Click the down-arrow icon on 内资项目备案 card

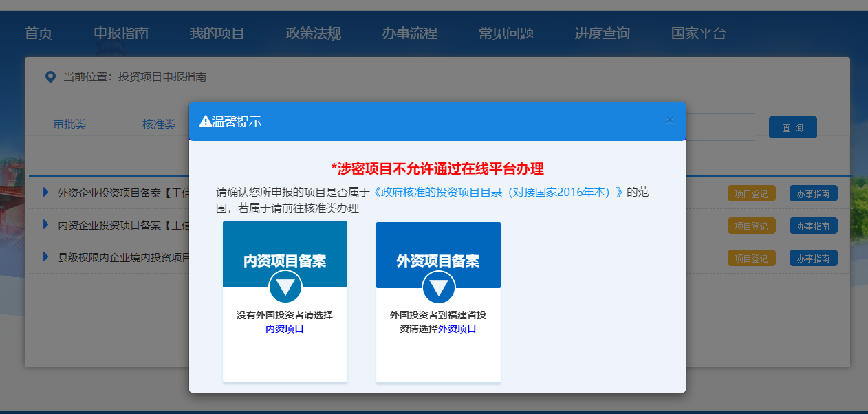[285, 287]
